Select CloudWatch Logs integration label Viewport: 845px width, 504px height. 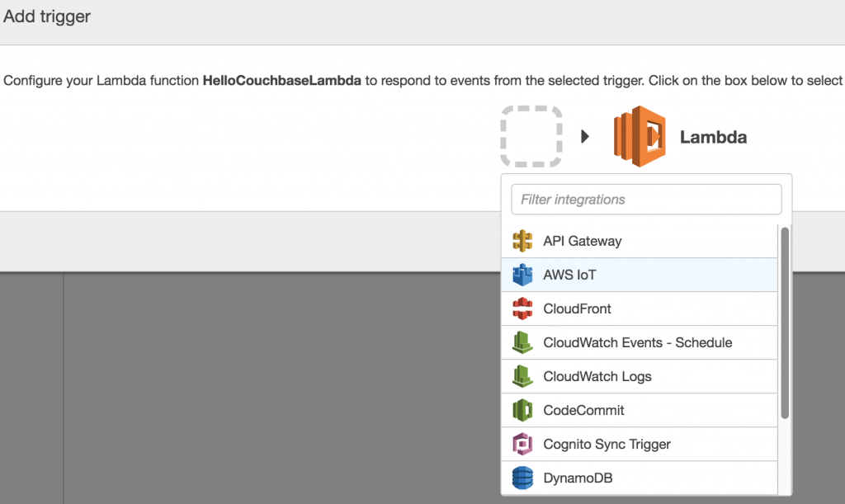tap(597, 376)
